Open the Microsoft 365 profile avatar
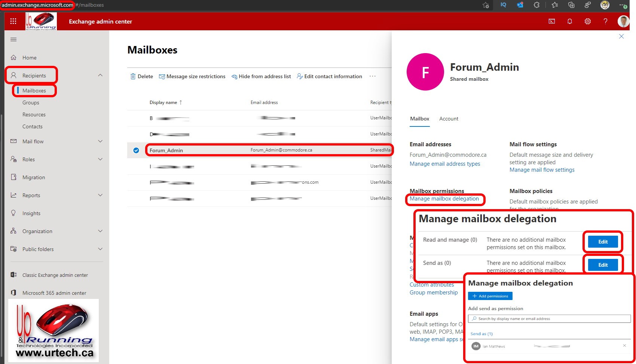 pos(623,21)
